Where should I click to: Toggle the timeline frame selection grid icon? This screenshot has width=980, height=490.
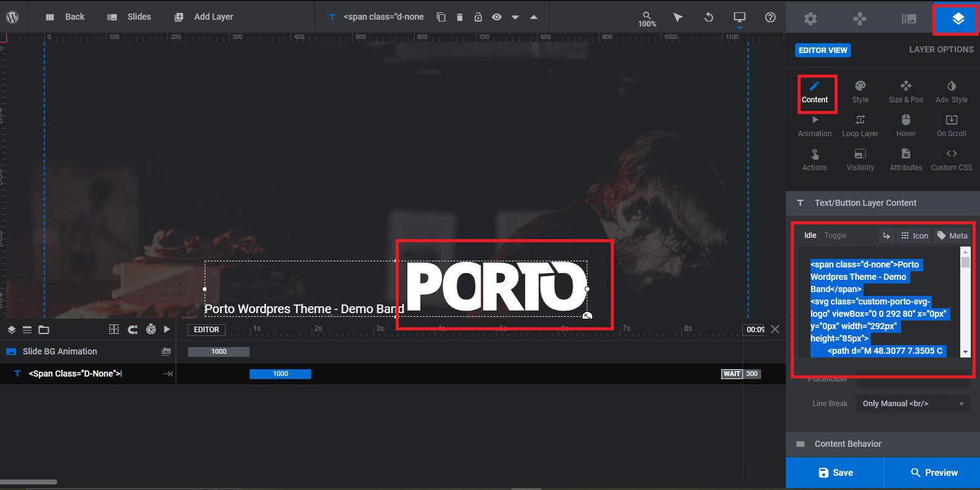point(114,330)
